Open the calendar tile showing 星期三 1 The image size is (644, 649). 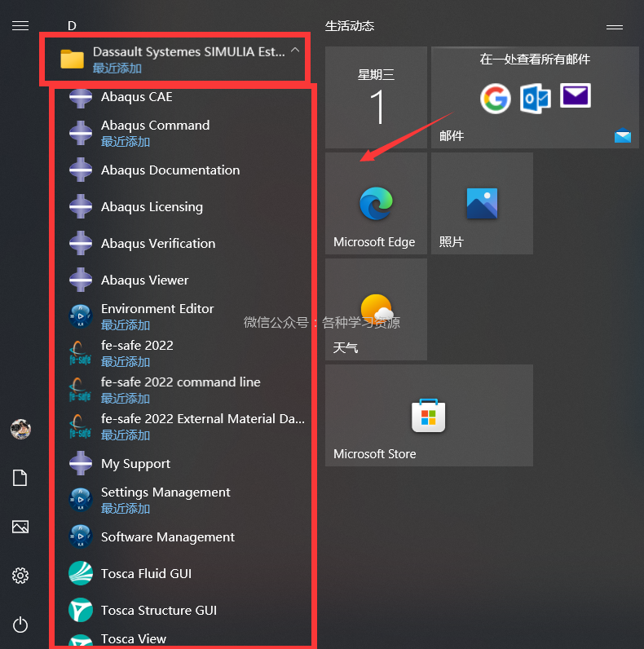pyautogui.click(x=376, y=97)
